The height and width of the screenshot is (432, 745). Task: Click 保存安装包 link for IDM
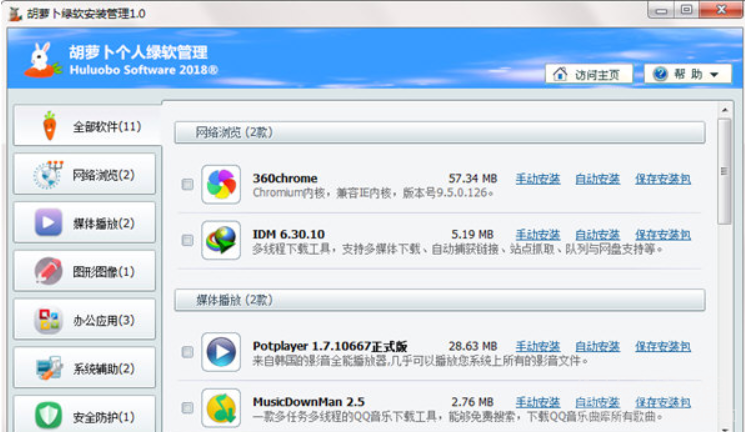[663, 235]
